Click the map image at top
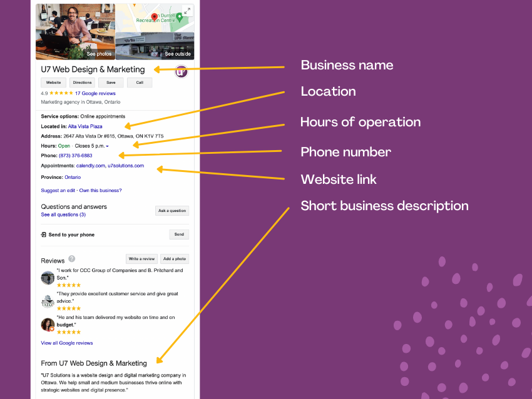Image resolution: width=532 pixels, height=399 pixels. pos(155,18)
